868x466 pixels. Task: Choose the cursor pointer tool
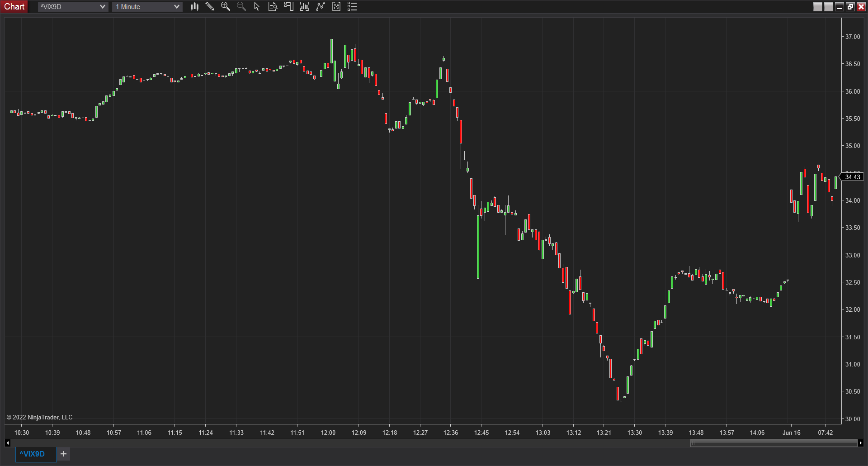[x=257, y=6]
